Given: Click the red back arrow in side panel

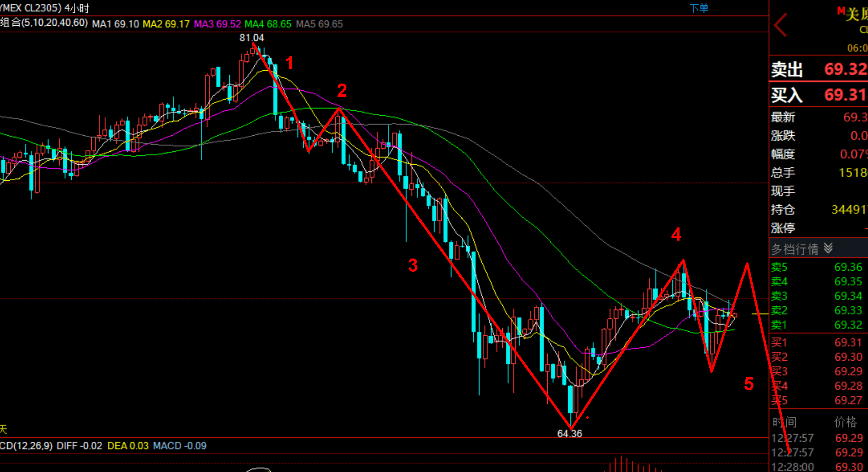Looking at the screenshot, I should click(781, 25).
